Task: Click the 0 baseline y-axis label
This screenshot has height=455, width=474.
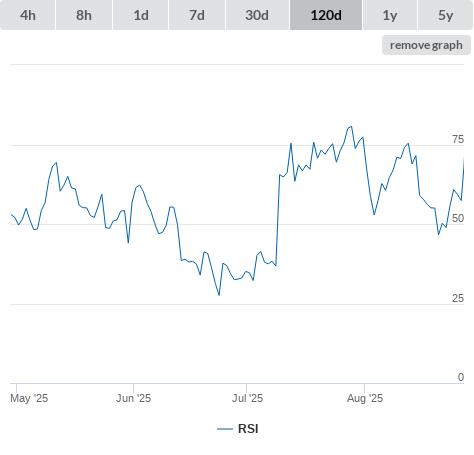Action: 461,377
